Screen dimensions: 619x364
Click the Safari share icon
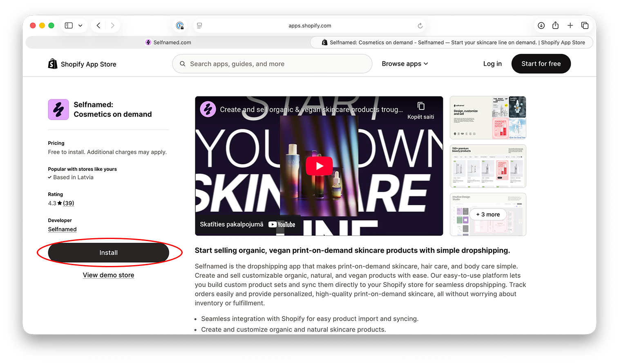(x=555, y=25)
